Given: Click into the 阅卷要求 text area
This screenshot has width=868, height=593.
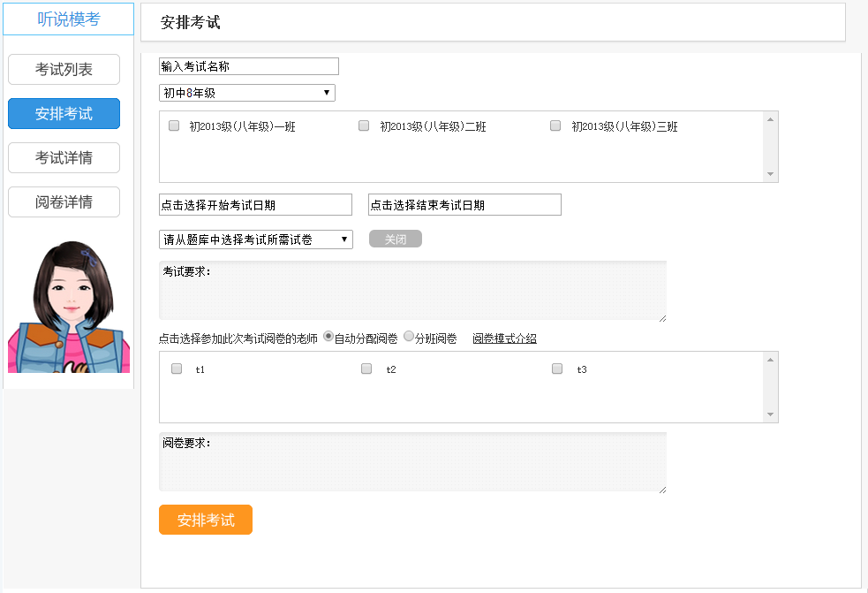Looking at the screenshot, I should point(412,461).
